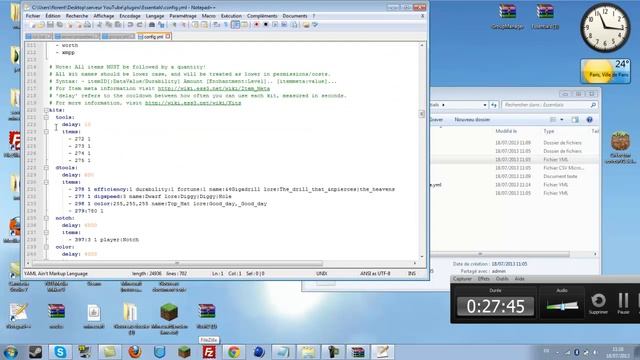Open the wiki Item_Meta link in comment
This screenshot has height=360, width=640.
pos(213,89)
